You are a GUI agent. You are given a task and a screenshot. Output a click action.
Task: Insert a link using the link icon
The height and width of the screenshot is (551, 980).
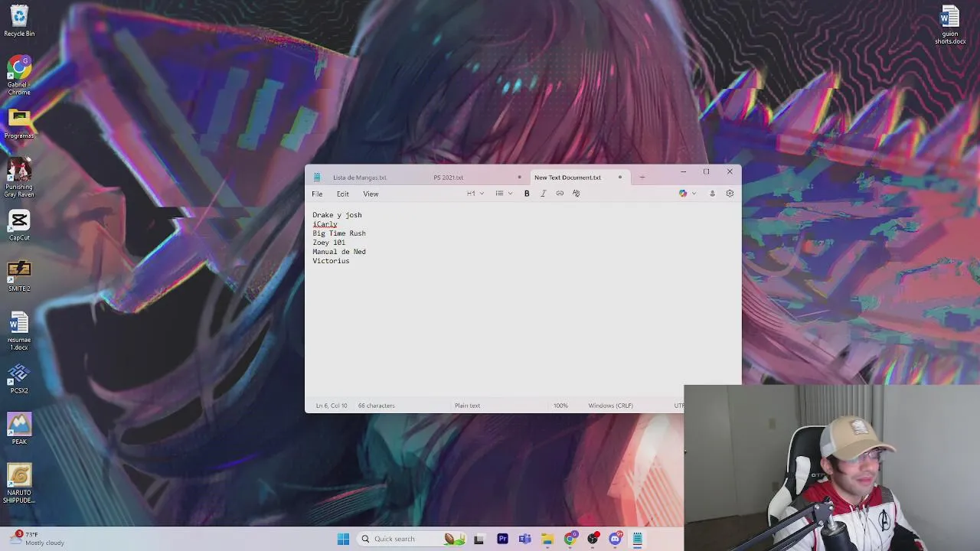(560, 194)
